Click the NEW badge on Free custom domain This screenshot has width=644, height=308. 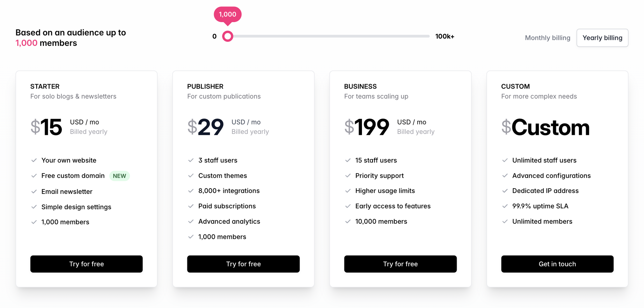click(119, 175)
